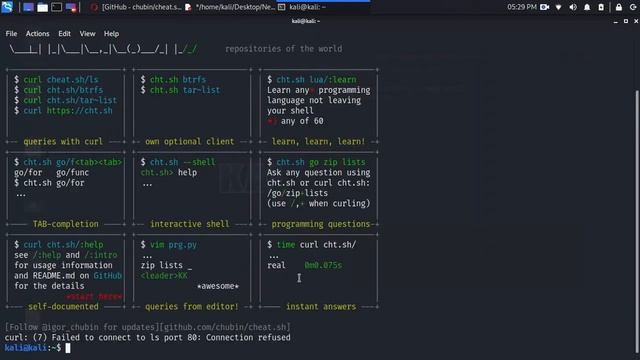
Task: Click 'github.com/chubin/cheat.sh' footer text
Action: (x=226, y=327)
